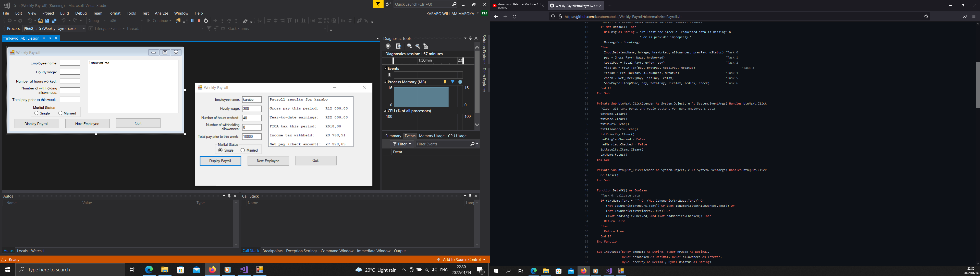Open Diagnostic Tools settings gear

[388, 46]
